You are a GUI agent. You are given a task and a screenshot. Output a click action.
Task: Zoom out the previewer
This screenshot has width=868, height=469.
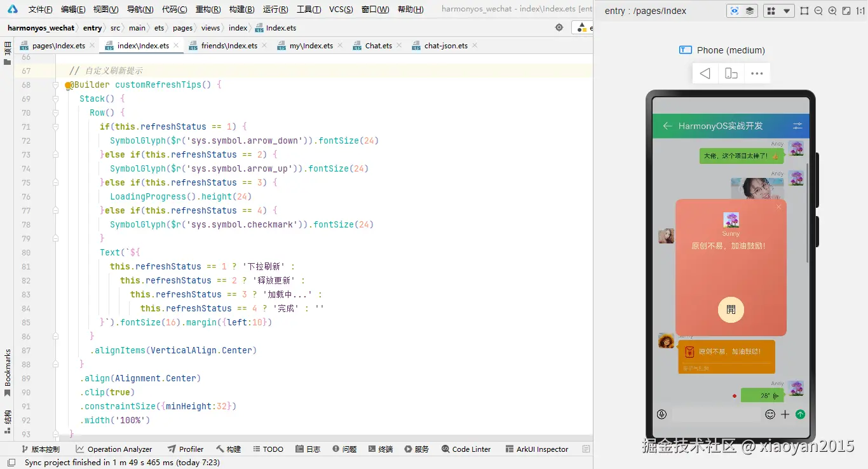818,11
